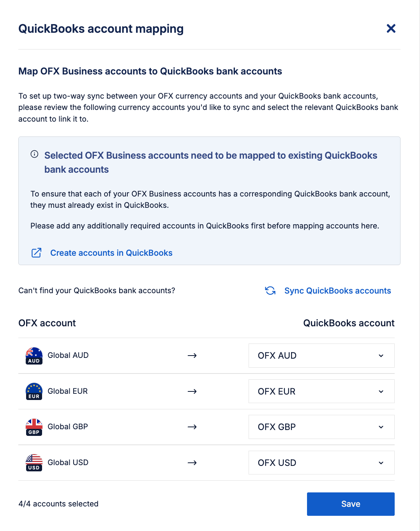Image resolution: width=420 pixels, height=531 pixels.
Task: Select the Global EUR account label
Action: [67, 391]
